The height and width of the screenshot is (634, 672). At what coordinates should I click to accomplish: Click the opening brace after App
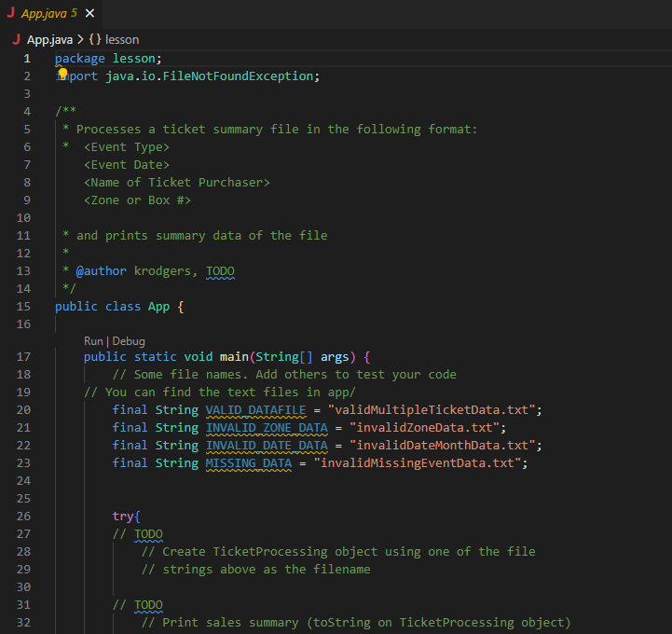pyautogui.click(x=181, y=307)
